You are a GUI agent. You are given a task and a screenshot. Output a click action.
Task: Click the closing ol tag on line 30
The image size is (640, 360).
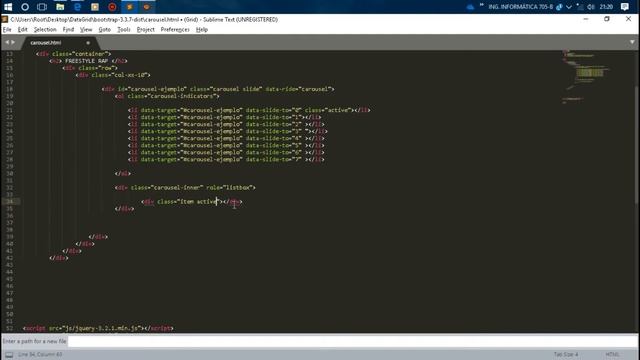(122, 173)
